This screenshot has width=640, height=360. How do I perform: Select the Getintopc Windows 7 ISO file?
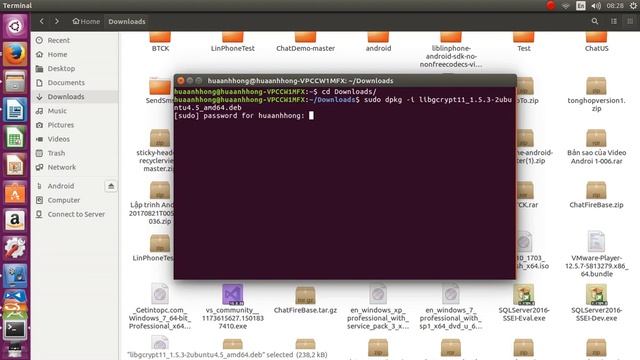click(160, 294)
